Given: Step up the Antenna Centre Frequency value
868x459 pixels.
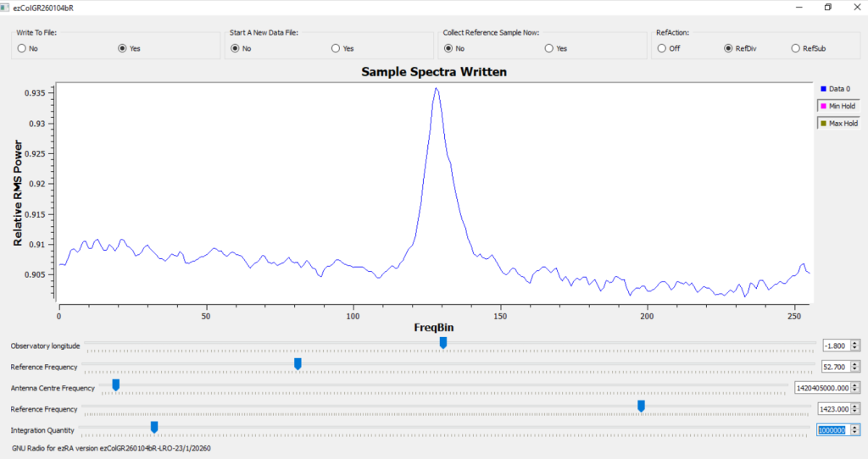Looking at the screenshot, I should pyautogui.click(x=854, y=384).
